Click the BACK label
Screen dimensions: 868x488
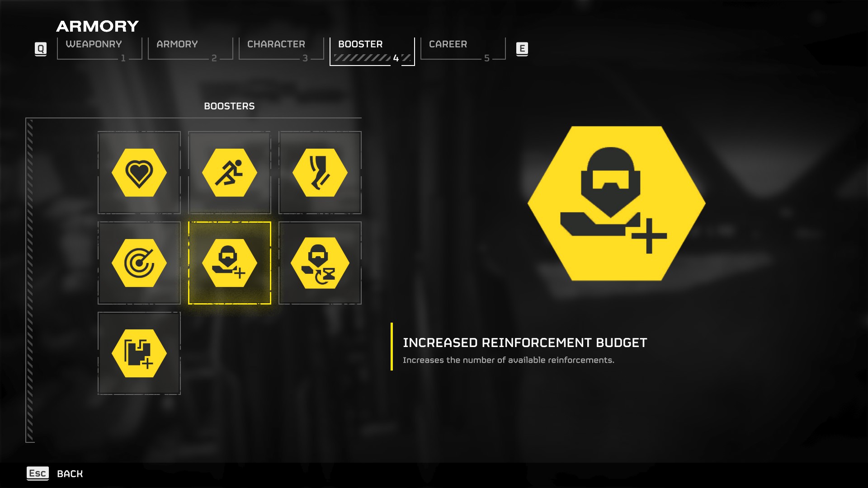click(x=70, y=474)
